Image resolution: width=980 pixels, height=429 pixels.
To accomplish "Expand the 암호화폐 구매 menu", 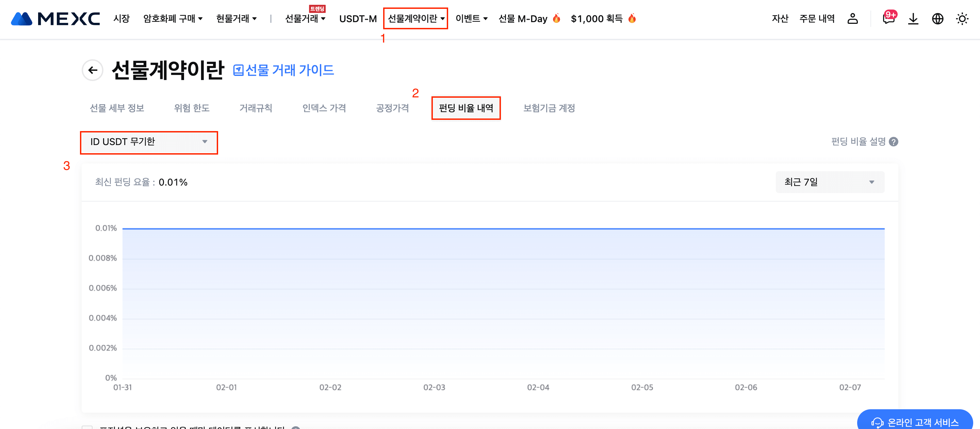I will coord(173,18).
